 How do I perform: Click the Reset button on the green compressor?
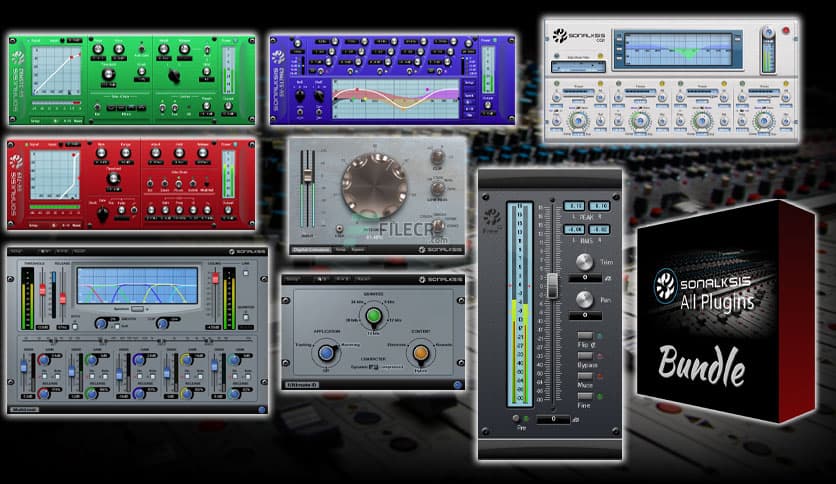77,121
